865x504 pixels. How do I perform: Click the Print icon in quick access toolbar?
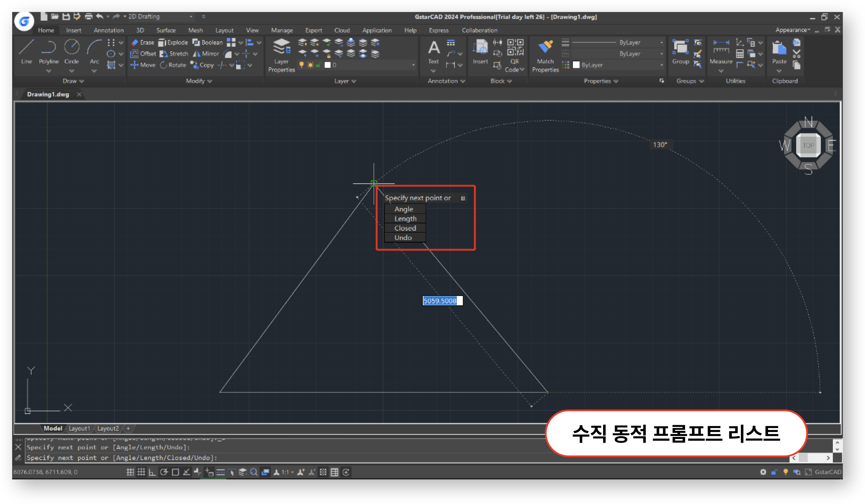(x=89, y=16)
